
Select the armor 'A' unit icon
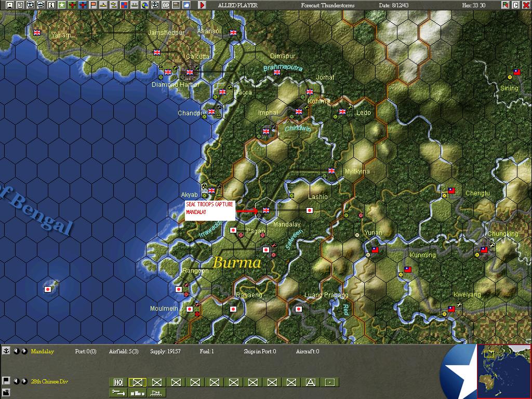click(311, 382)
